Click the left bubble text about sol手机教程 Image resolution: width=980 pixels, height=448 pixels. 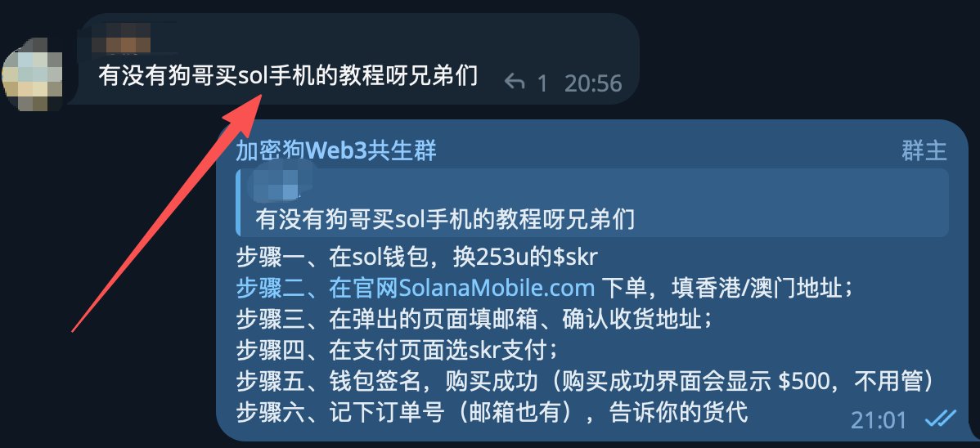(288, 77)
